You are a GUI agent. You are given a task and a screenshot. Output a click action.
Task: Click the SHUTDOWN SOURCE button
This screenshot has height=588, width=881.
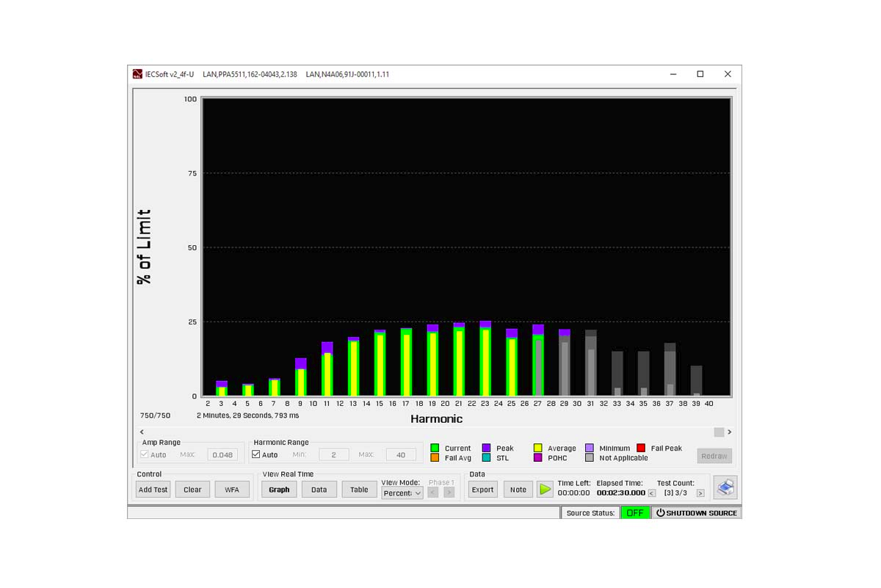coord(696,512)
